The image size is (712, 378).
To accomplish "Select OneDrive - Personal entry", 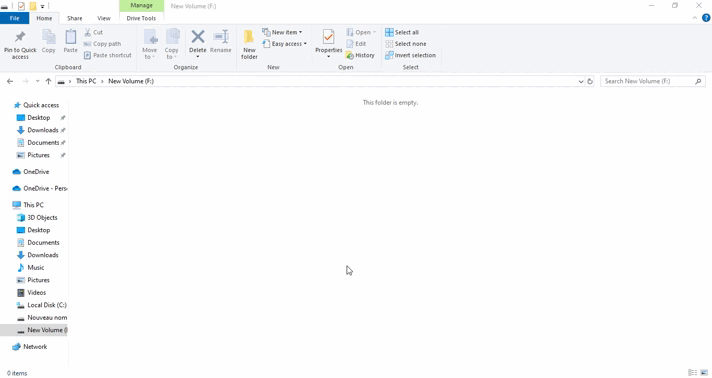I will [40, 188].
